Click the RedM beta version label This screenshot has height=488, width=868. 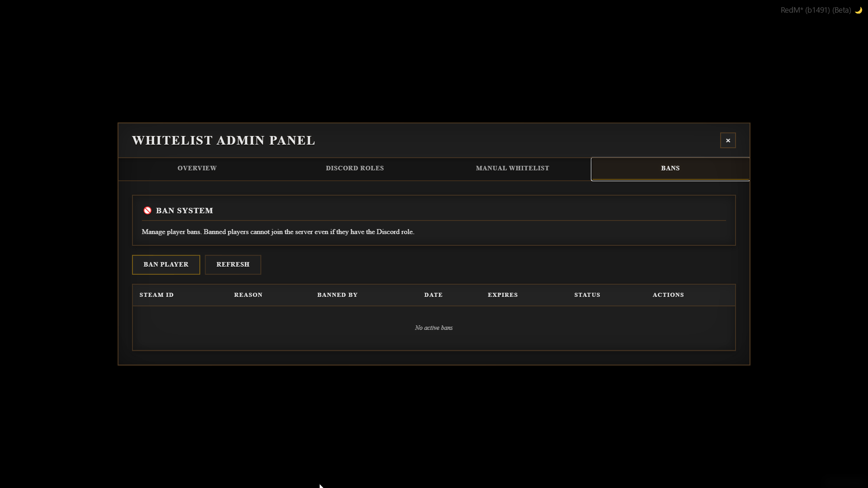click(x=816, y=10)
